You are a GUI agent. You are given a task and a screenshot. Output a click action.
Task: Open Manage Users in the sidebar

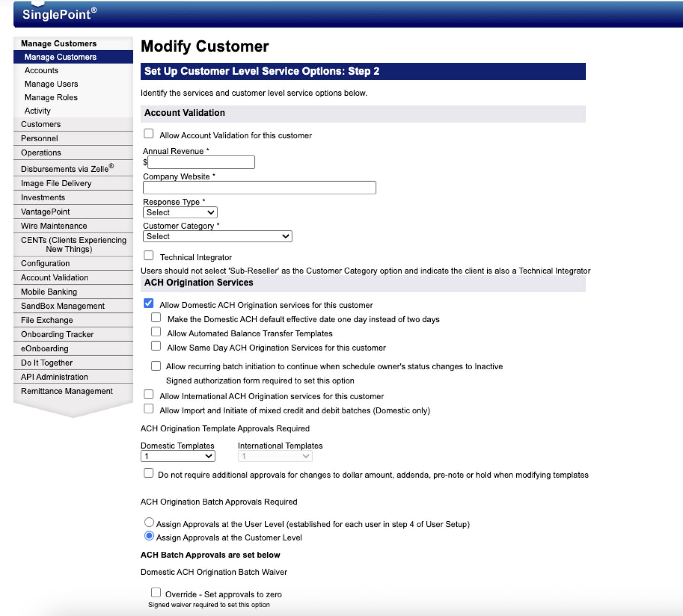(x=51, y=84)
